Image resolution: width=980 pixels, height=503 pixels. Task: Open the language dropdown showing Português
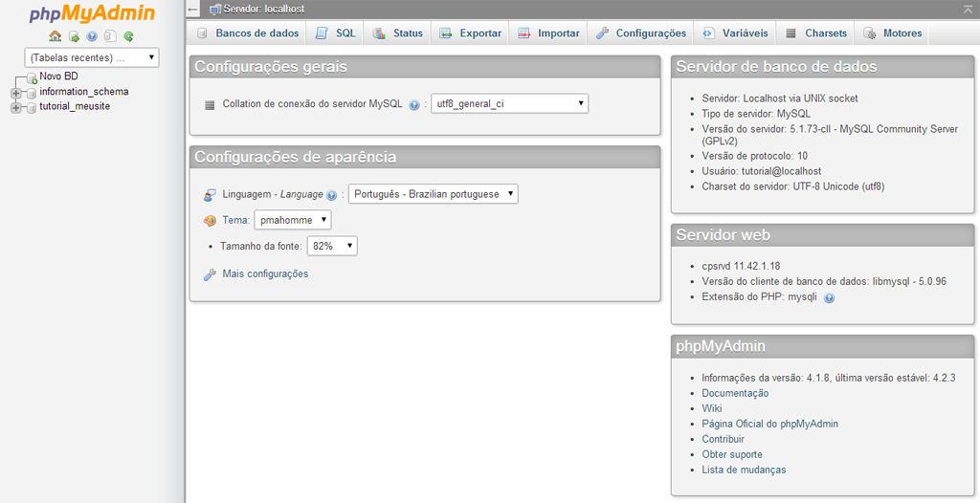coord(434,194)
